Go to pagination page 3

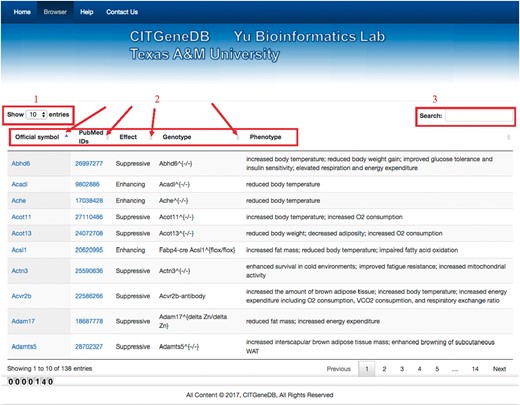(402, 369)
